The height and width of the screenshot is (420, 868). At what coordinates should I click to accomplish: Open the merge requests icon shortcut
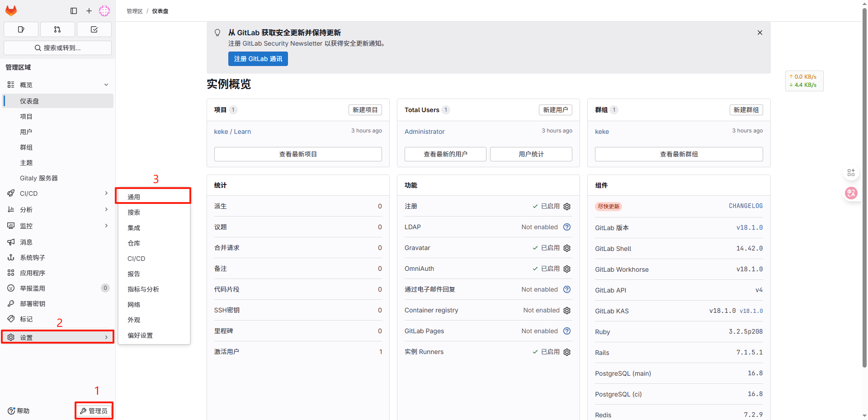click(57, 29)
